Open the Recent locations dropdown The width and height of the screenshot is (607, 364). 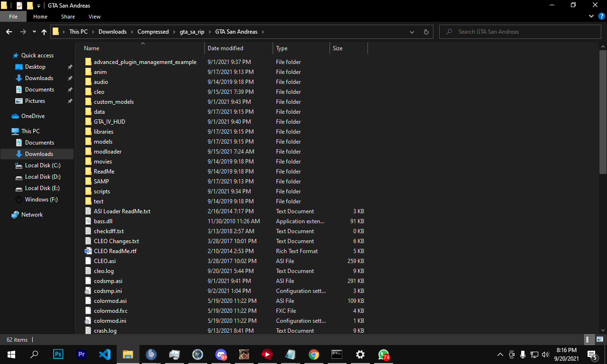click(34, 32)
